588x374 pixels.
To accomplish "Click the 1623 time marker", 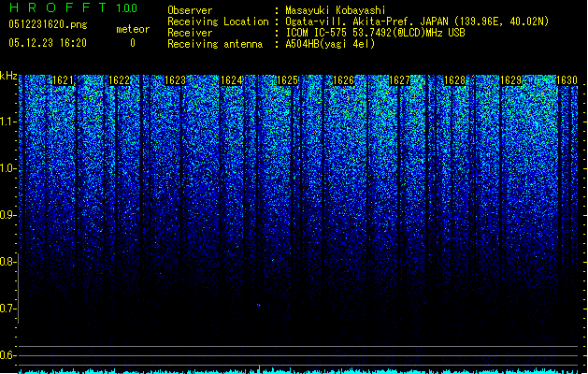I will (x=175, y=80).
